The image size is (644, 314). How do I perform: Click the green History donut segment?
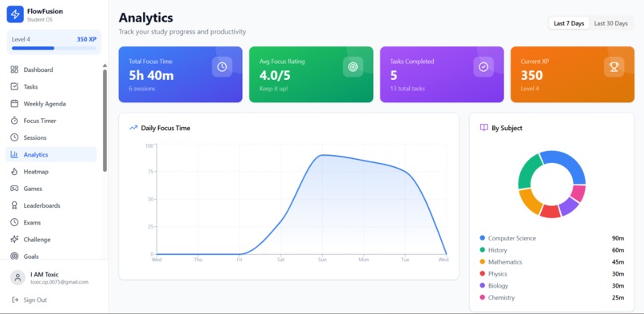click(x=528, y=170)
